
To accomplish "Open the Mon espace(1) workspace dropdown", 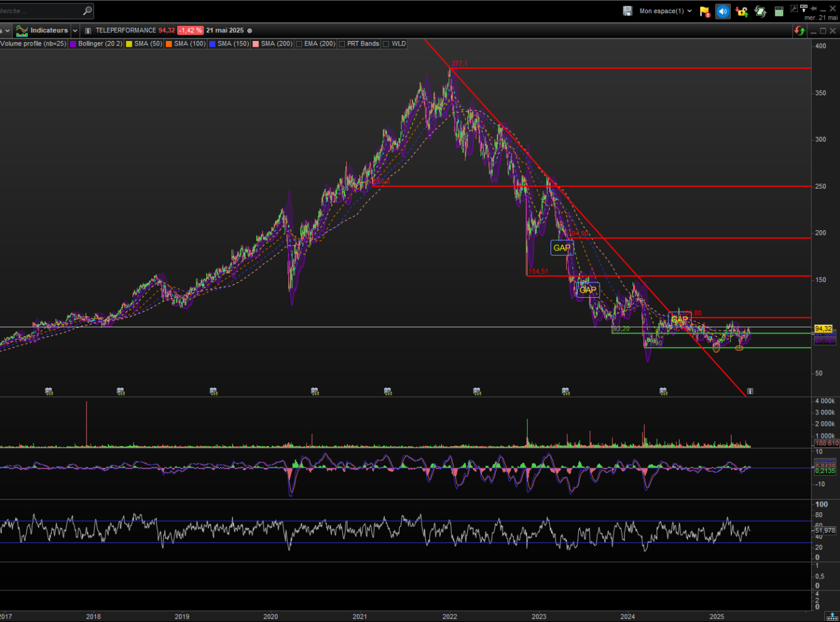I will point(665,11).
